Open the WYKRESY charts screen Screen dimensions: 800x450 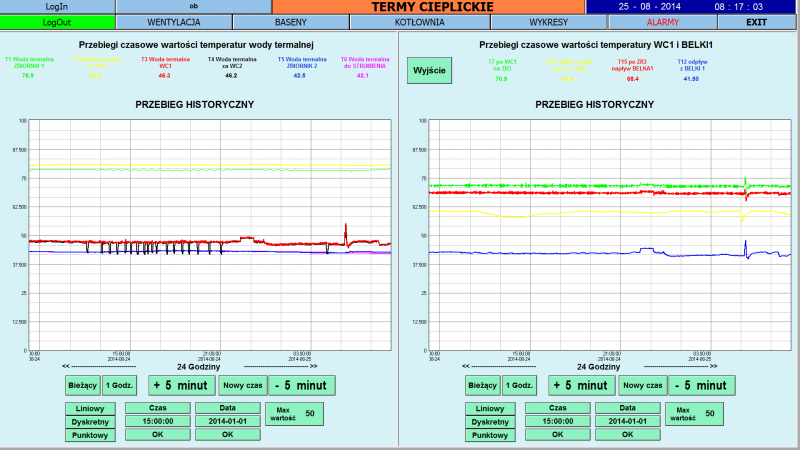coord(548,22)
